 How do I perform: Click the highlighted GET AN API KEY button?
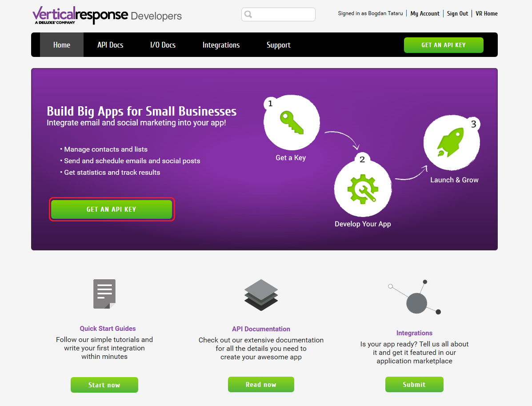click(112, 209)
